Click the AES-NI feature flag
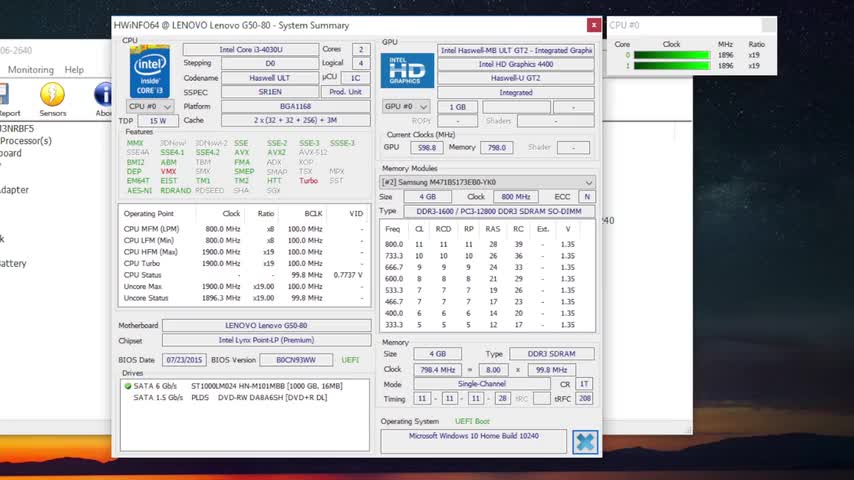This screenshot has height=480, width=854. pyautogui.click(x=139, y=191)
